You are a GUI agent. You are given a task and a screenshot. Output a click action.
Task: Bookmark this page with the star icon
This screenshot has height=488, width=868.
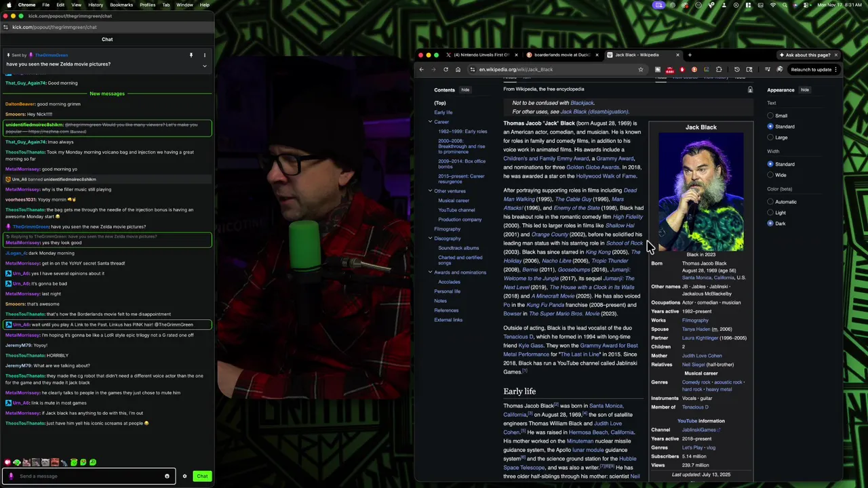point(640,69)
